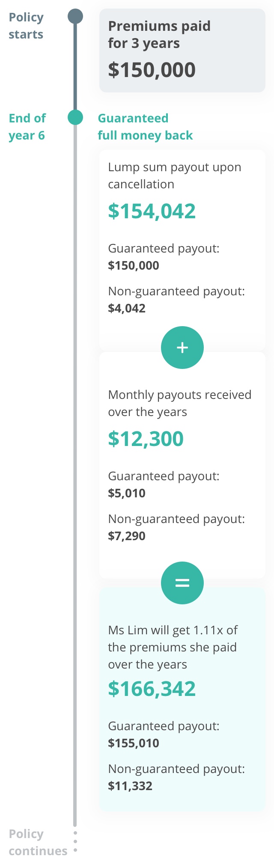Click the $4,042 non-guaranteed payout value
274x868 pixels.
[127, 308]
